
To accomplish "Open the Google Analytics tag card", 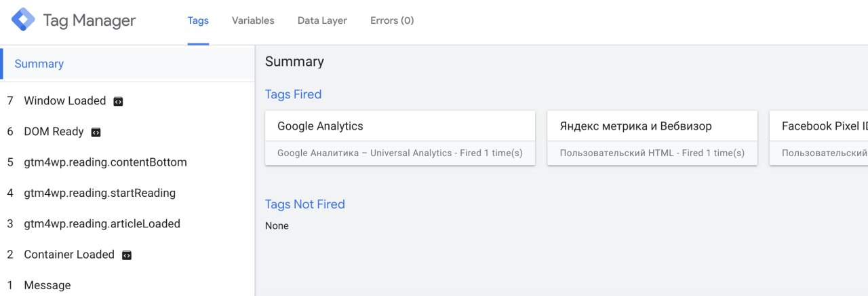I will tap(400, 138).
